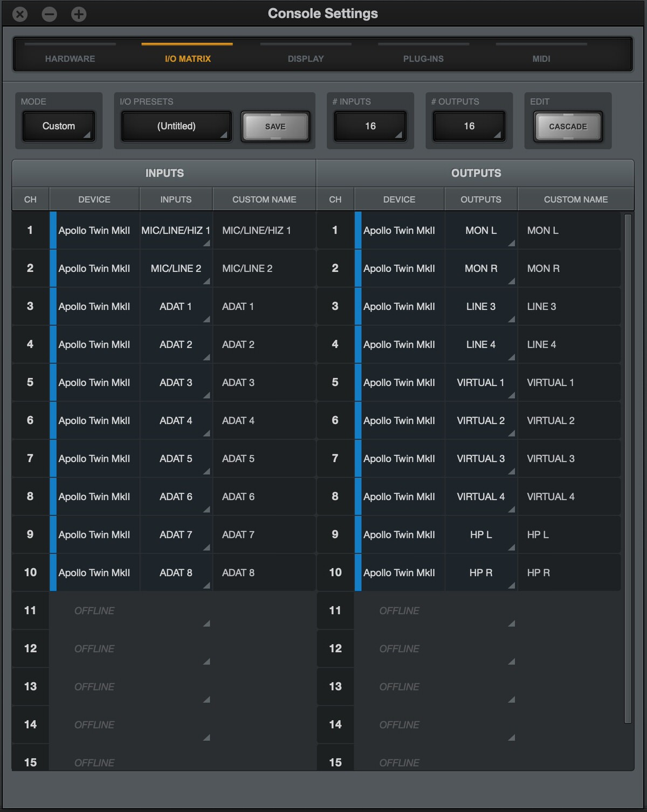Click OFFLINE device on input channel 12
647x812 pixels.
tap(94, 649)
